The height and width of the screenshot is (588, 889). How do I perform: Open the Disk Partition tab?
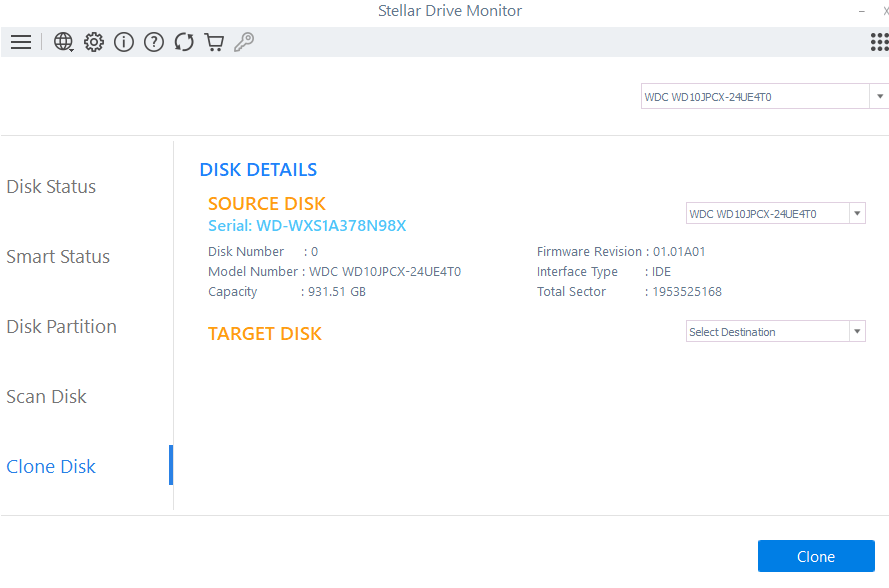(61, 327)
